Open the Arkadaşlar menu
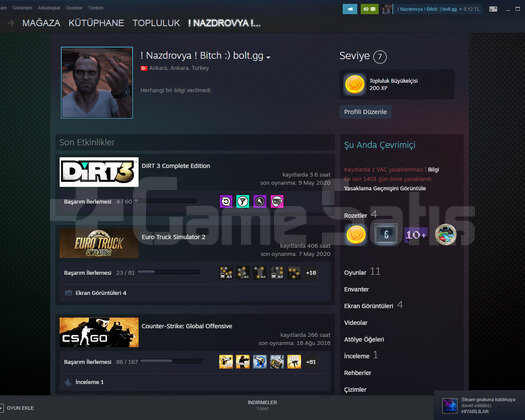Screen dimensions: 525x420 49,7
